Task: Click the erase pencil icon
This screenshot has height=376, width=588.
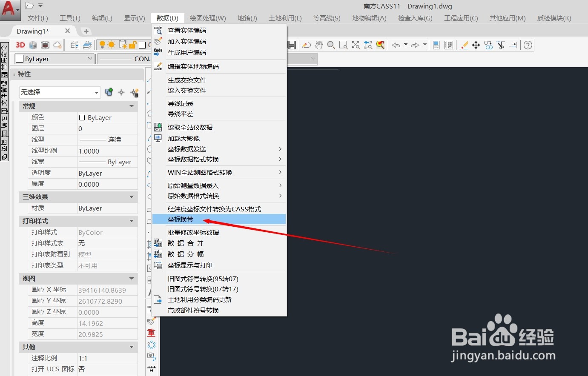Action: coord(464,45)
